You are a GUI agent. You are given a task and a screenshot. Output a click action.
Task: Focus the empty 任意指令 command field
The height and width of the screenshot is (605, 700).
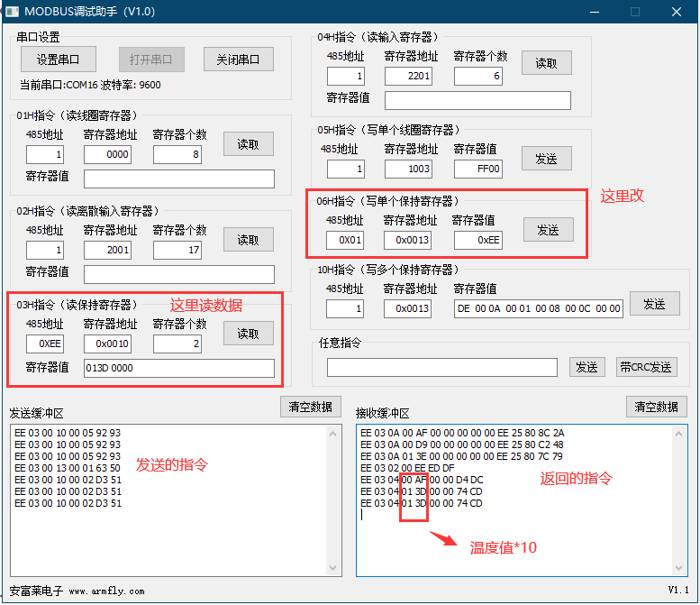(442, 367)
